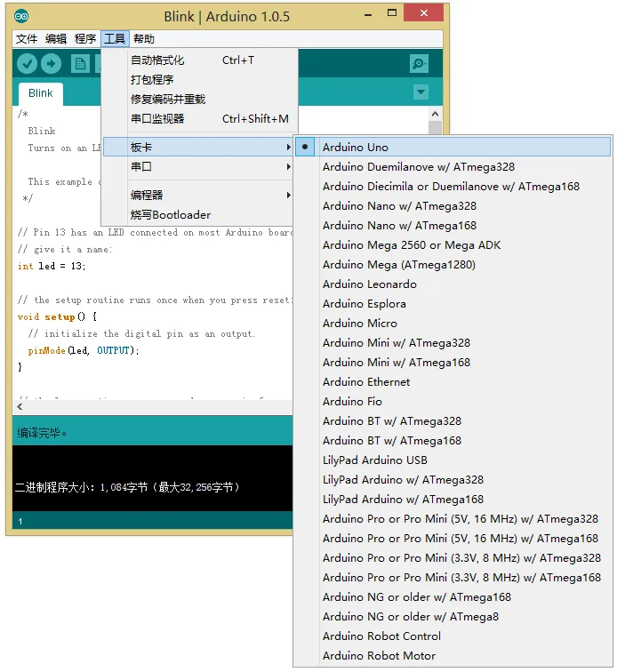
Task: Select the Blink sketch tab
Action: (x=41, y=93)
